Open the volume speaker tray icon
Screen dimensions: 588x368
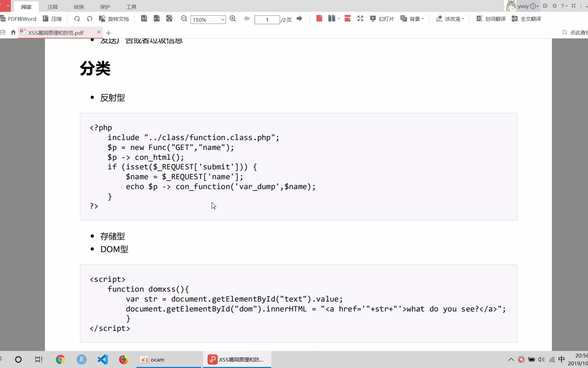click(x=541, y=359)
